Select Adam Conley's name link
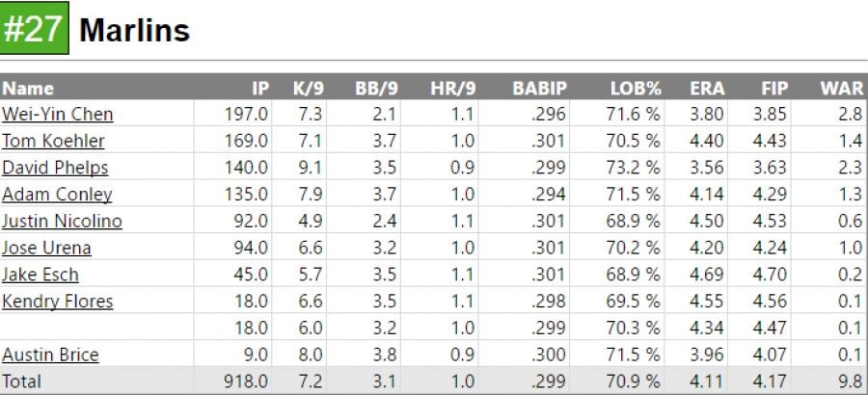The image size is (868, 395). pyautogui.click(x=57, y=195)
